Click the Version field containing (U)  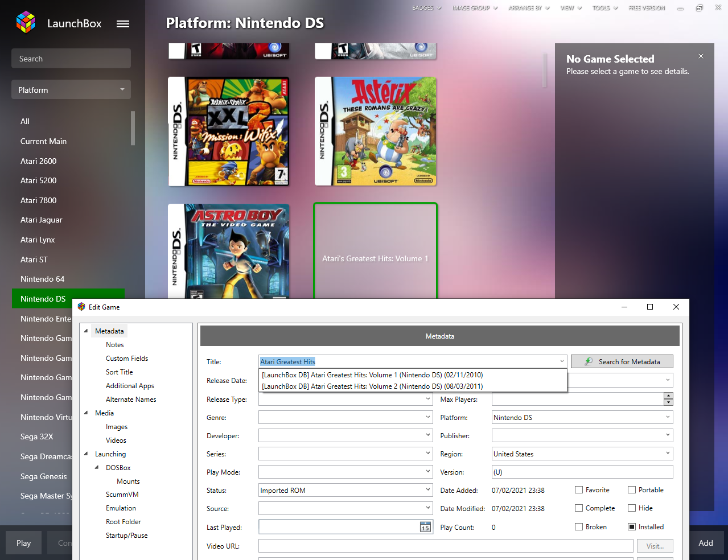(582, 472)
